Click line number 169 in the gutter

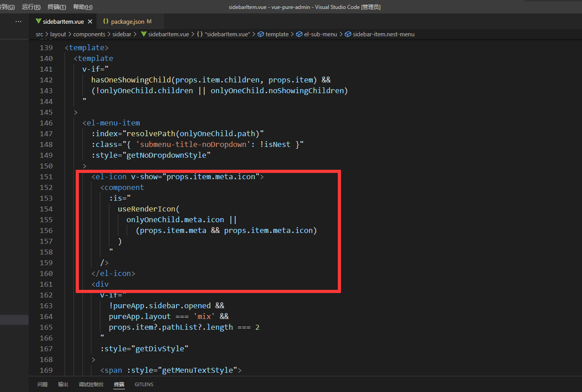coord(46,370)
